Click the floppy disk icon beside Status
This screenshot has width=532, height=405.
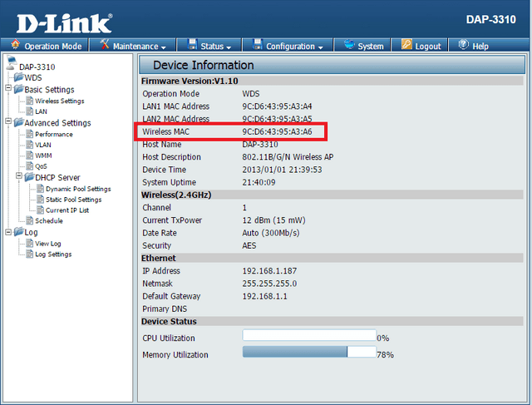192,44
